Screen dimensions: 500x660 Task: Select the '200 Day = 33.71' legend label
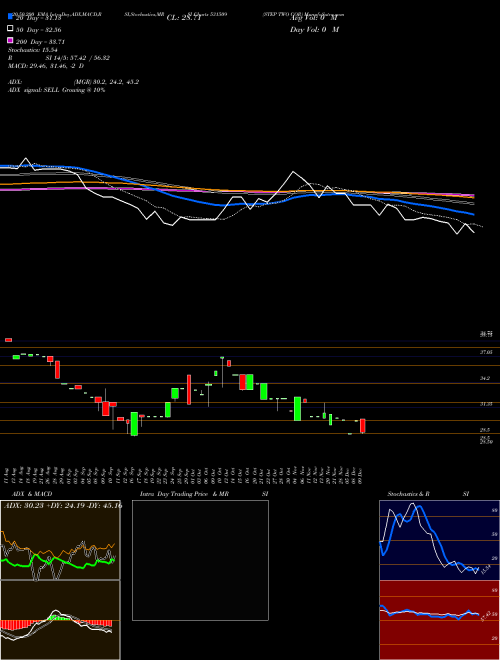click(40, 42)
